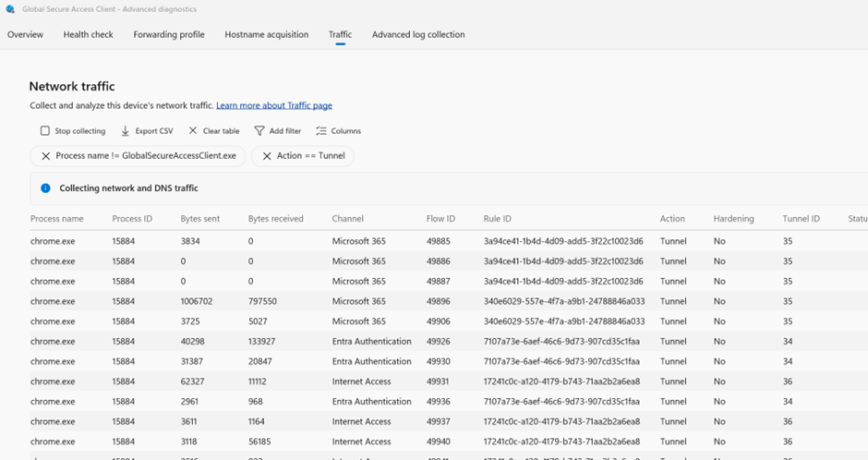
Task: Click the Export CSV download icon
Action: click(x=126, y=131)
